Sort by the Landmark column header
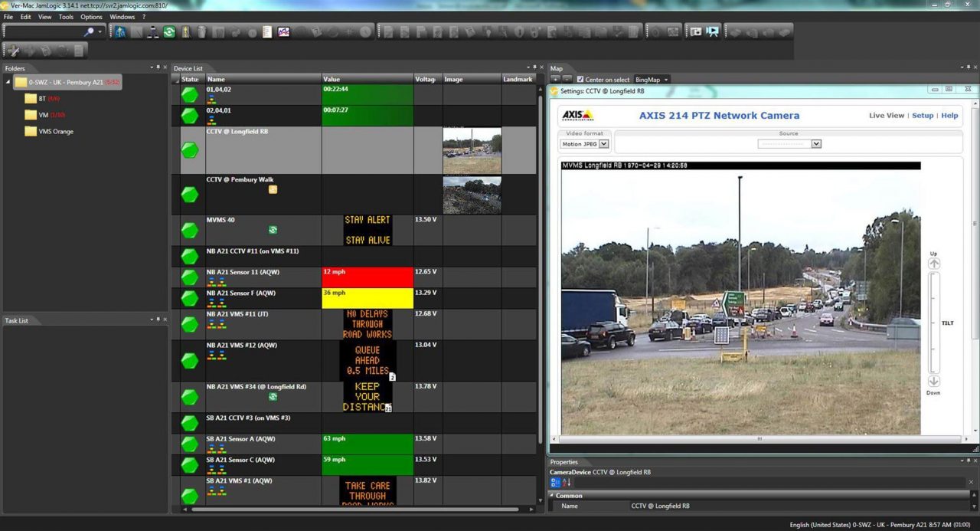The width and height of the screenshot is (980, 531). [519, 79]
